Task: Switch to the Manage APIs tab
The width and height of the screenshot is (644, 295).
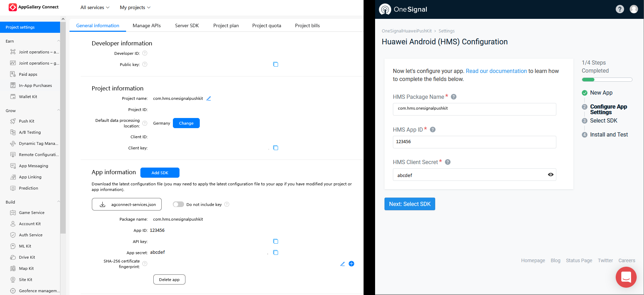Action: [x=147, y=25]
